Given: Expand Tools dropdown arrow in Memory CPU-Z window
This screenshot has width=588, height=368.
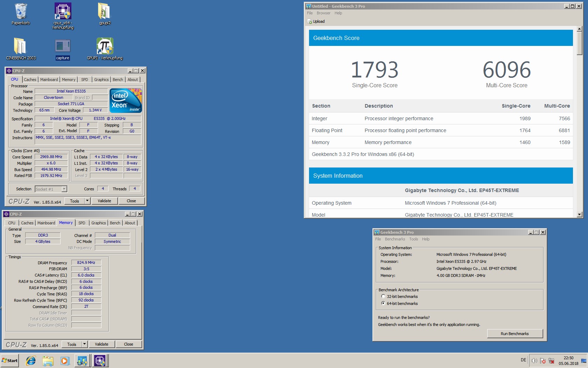Looking at the screenshot, I should [84, 344].
